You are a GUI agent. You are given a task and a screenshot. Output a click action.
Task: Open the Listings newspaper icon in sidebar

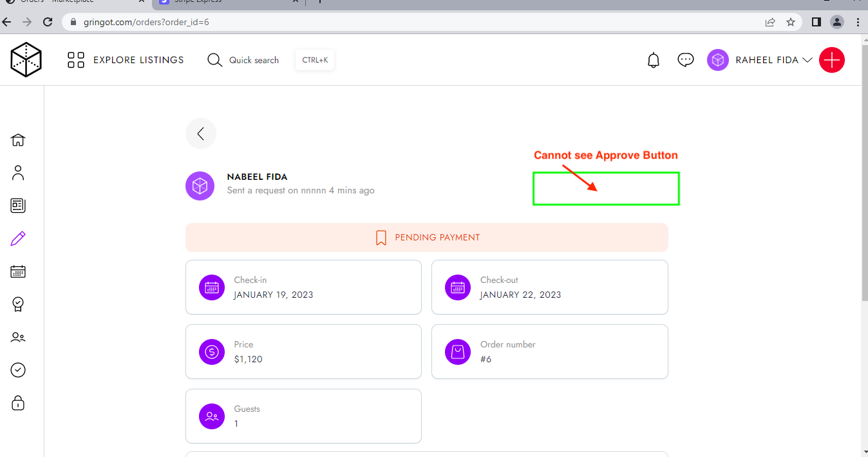coord(17,206)
